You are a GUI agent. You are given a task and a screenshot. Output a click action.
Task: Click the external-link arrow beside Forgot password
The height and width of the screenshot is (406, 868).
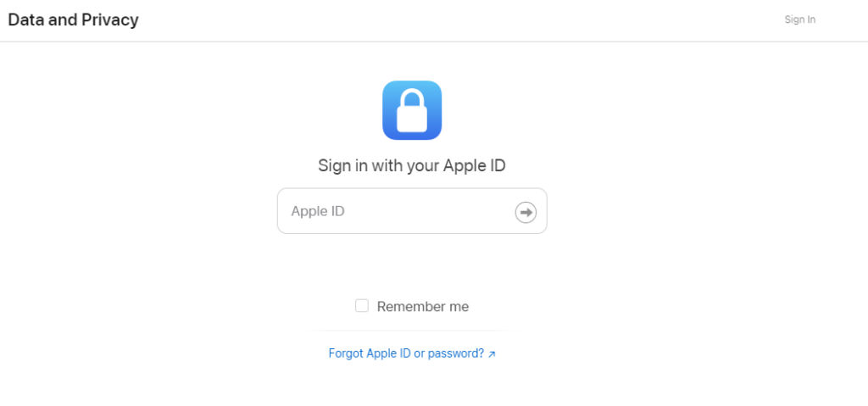492,354
